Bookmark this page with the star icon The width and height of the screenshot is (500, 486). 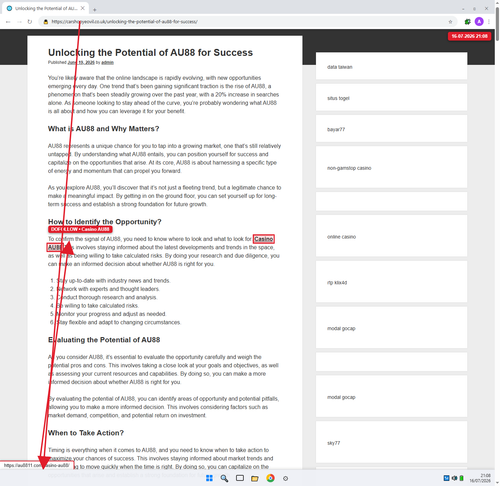pyautogui.click(x=450, y=22)
